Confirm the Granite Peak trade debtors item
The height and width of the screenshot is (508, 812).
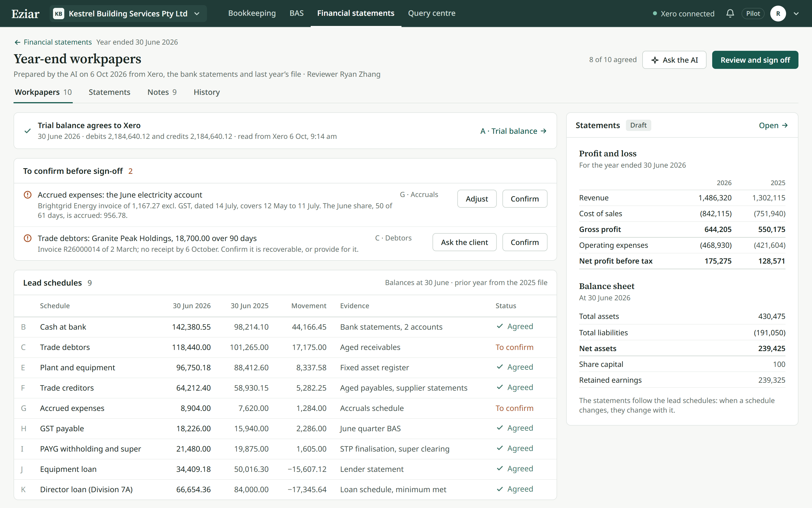(x=524, y=242)
